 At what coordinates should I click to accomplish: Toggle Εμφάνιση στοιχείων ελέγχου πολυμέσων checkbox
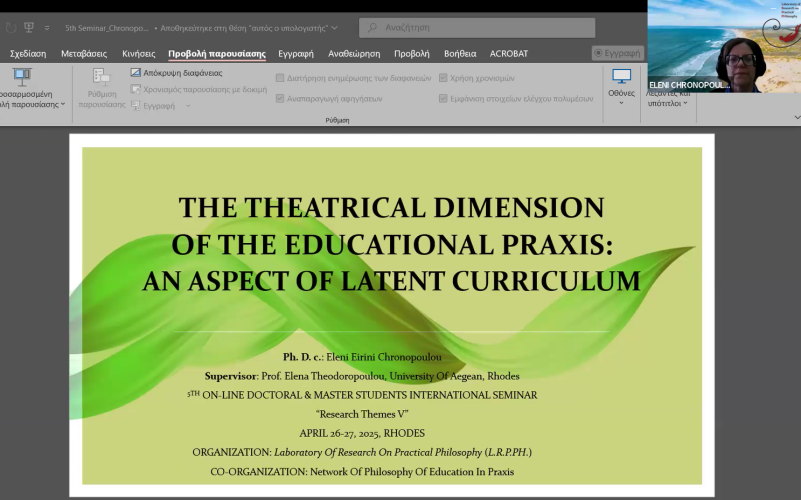(x=443, y=99)
